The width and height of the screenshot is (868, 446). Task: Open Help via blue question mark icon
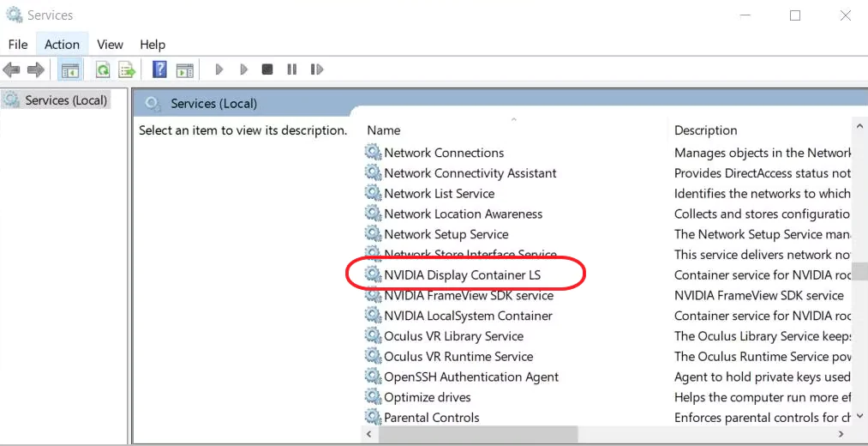(x=159, y=69)
